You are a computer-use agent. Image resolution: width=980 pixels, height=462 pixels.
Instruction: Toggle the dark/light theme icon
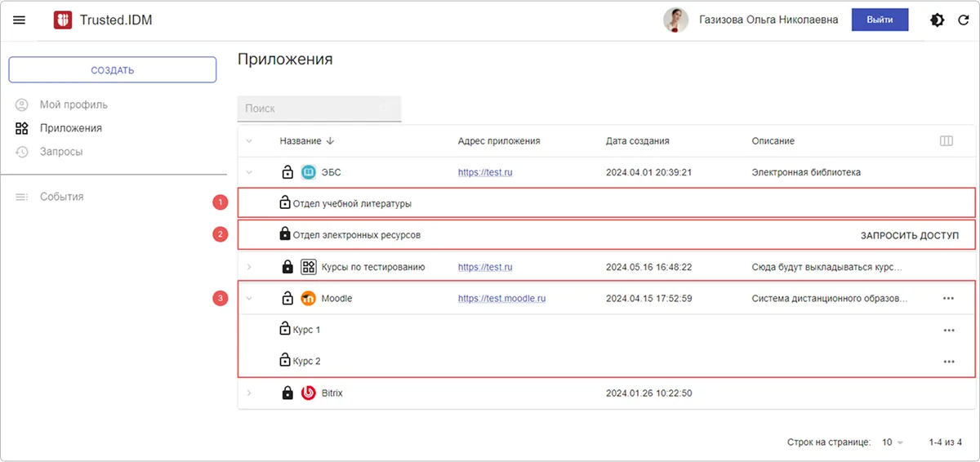(938, 20)
